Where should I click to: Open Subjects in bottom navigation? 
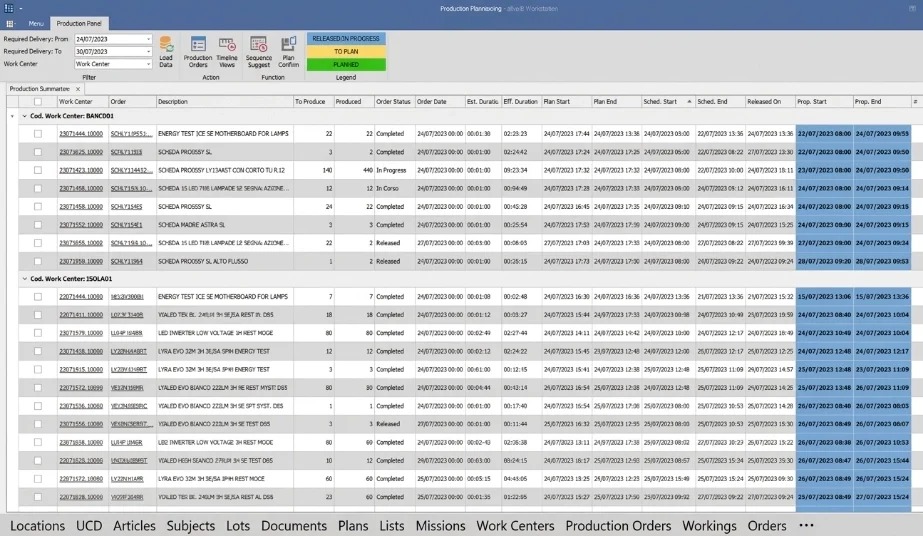[191, 526]
